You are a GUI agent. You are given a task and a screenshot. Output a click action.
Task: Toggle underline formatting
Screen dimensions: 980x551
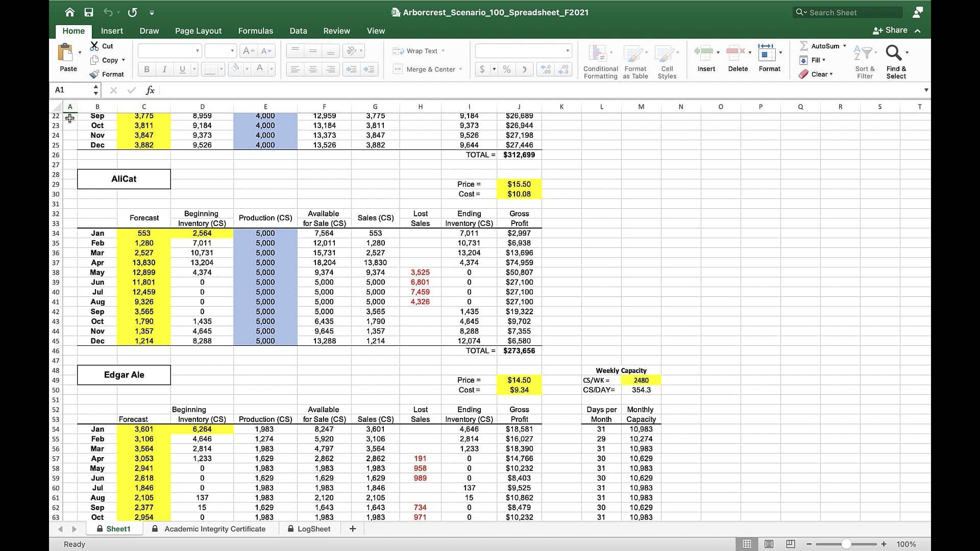(182, 69)
